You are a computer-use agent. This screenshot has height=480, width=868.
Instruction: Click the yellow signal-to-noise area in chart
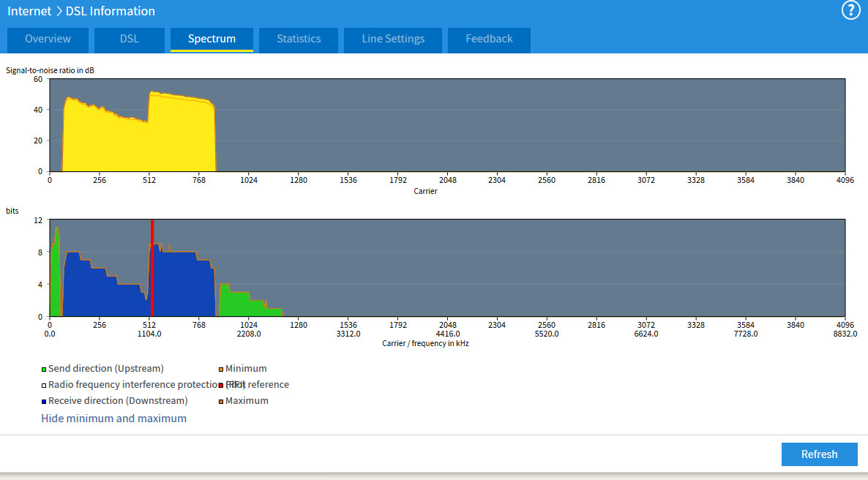(x=176, y=139)
